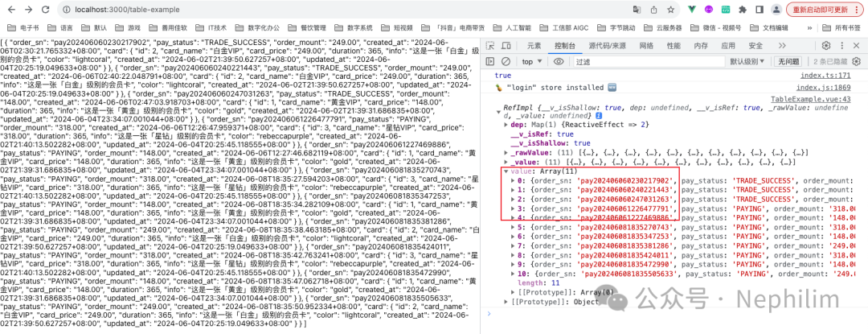
Task: Open the Chrome profile avatar
Action: (x=776, y=10)
